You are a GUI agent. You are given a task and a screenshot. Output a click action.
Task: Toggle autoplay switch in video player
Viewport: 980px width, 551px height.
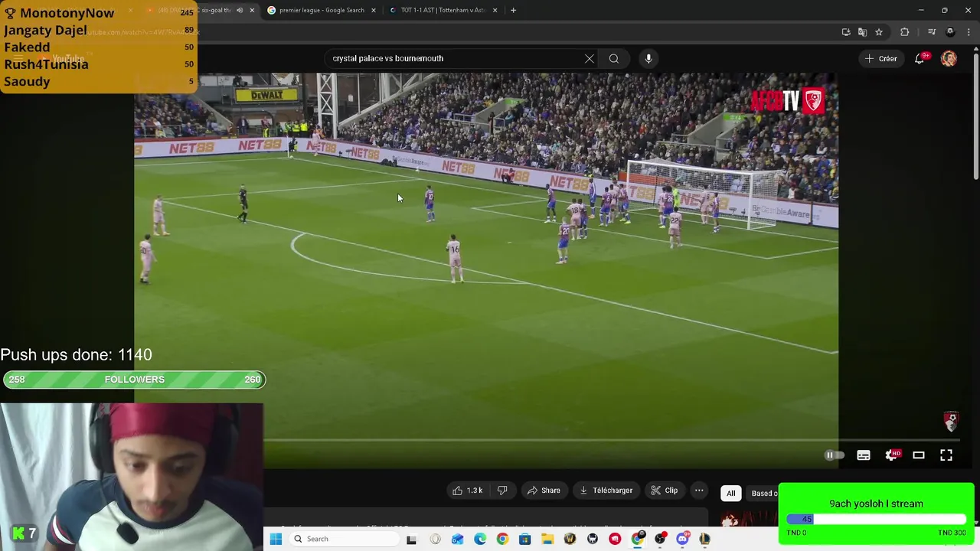point(835,455)
